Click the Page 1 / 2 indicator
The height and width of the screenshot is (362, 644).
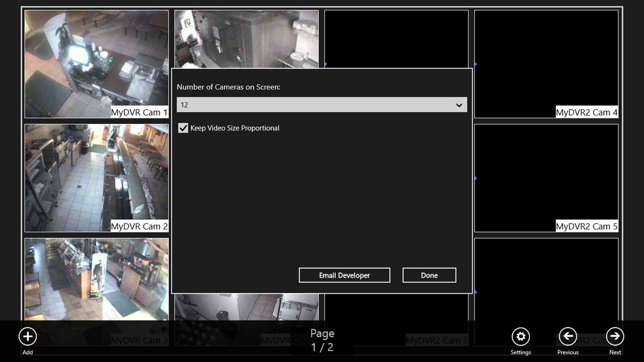click(x=322, y=340)
